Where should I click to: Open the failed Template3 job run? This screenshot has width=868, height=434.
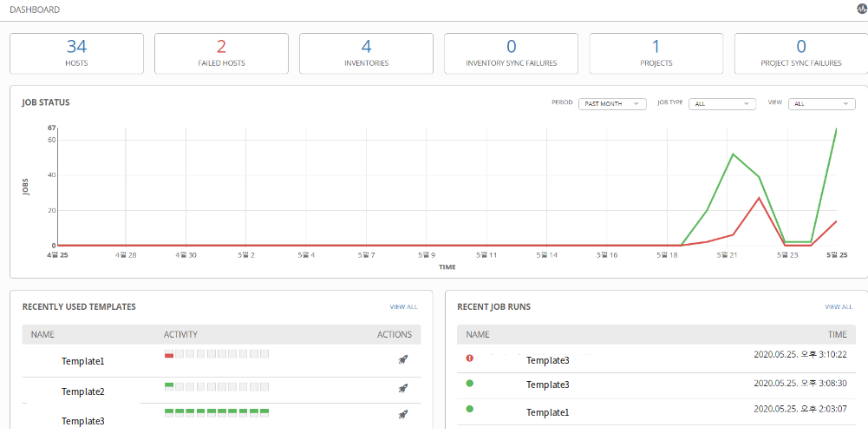pos(548,360)
